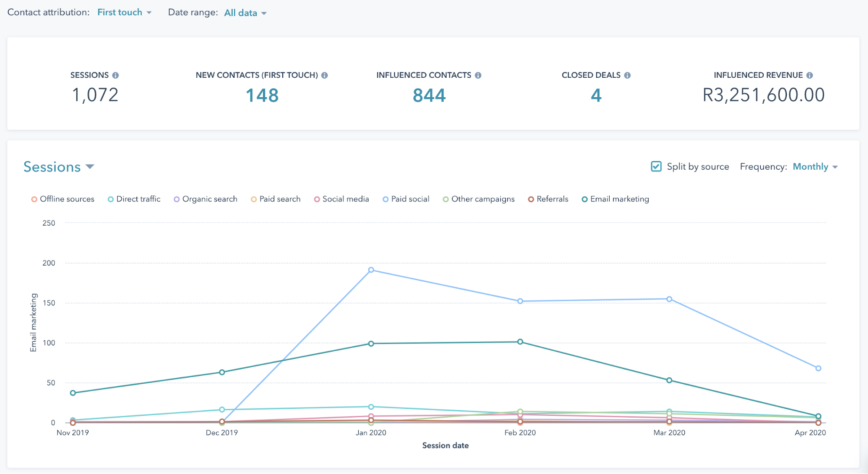This screenshot has width=868, height=474.
Task: Click the Jan 2020 axis label
Action: (x=371, y=433)
